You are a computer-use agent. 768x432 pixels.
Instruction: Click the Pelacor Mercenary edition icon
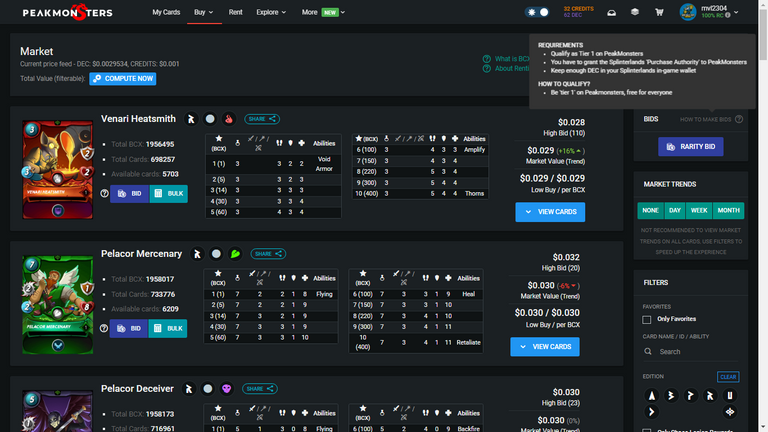(197, 254)
